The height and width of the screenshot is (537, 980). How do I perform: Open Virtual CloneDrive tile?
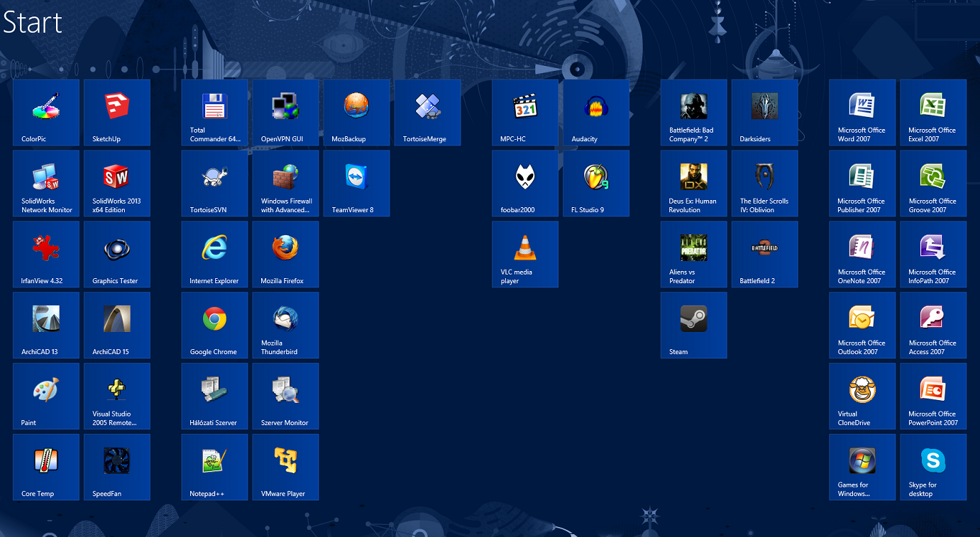862,396
